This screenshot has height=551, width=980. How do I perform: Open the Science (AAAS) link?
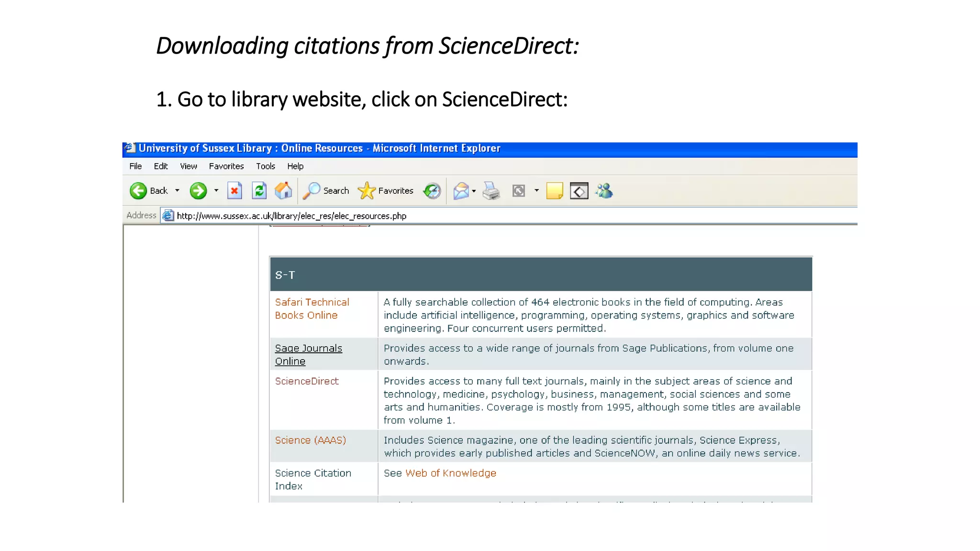[311, 440]
